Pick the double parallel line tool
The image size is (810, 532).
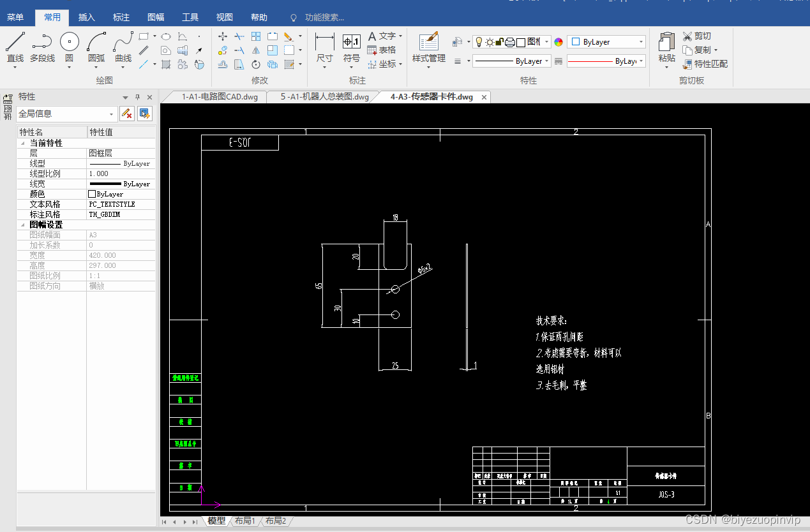(144, 50)
